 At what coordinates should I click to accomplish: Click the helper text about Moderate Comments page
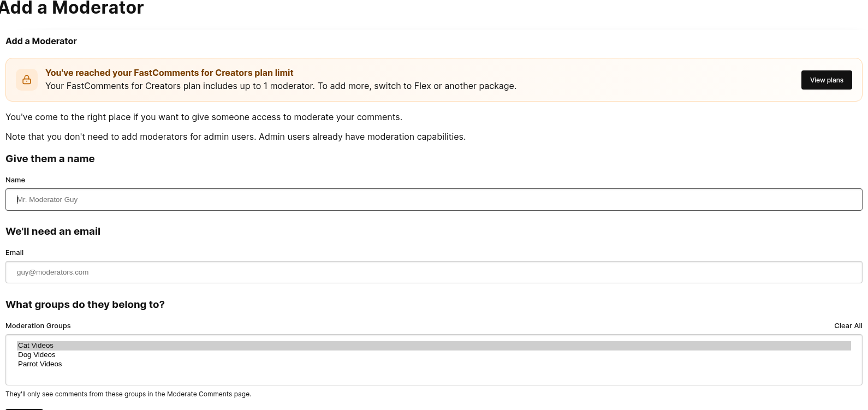point(128,394)
